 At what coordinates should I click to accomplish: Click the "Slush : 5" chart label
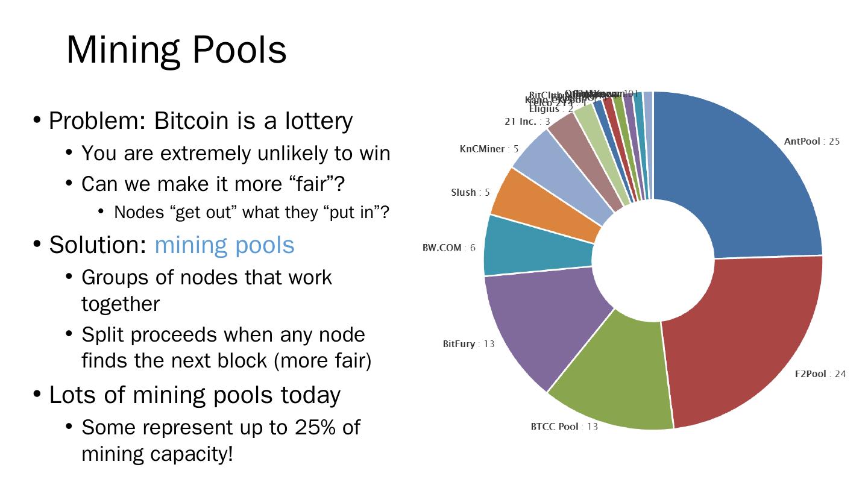point(470,193)
